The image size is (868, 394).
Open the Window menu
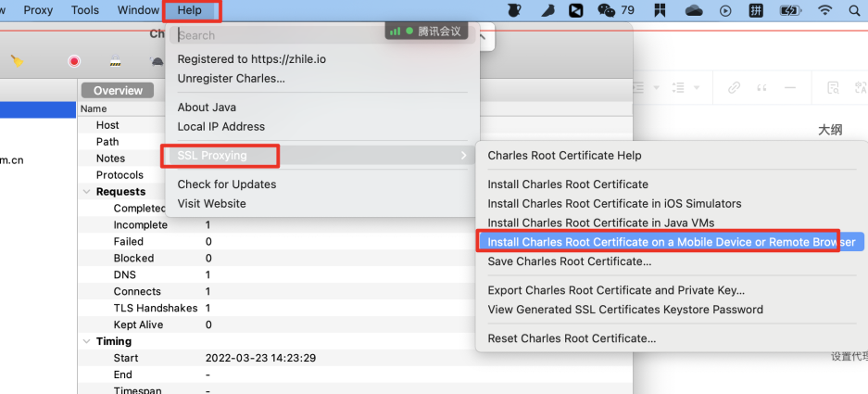138,10
